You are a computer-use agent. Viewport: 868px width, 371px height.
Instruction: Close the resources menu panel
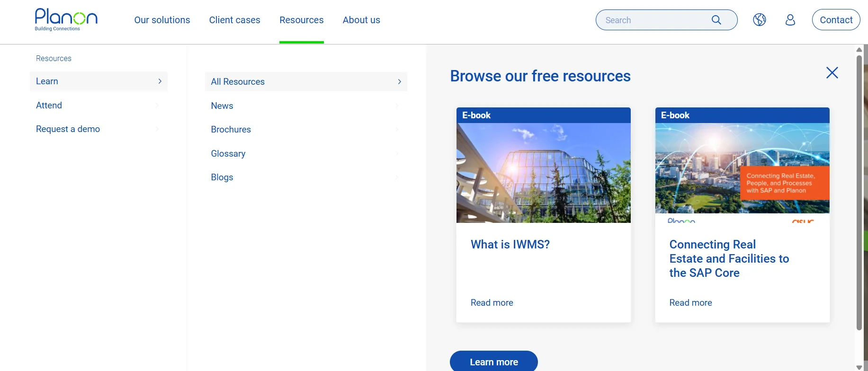pyautogui.click(x=832, y=73)
